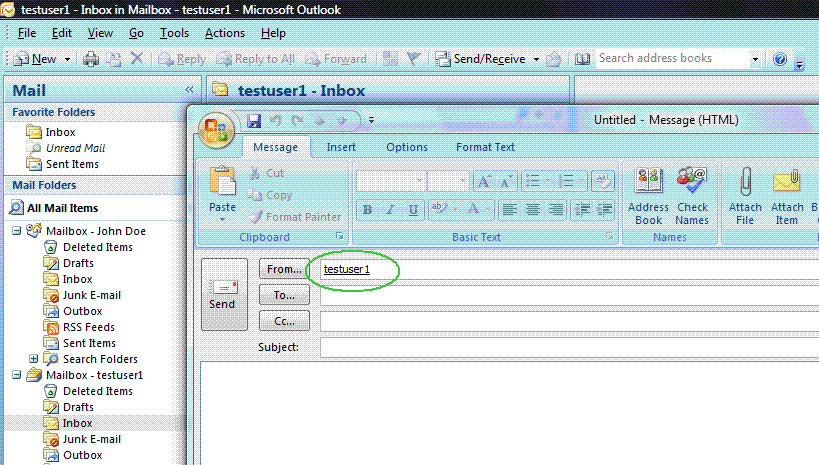Switch to Format Text ribbon tab

(x=485, y=147)
